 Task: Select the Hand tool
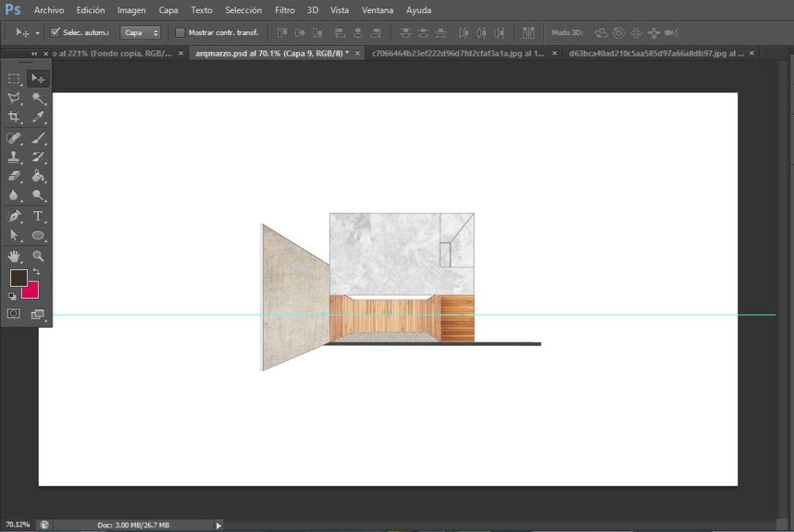14,257
